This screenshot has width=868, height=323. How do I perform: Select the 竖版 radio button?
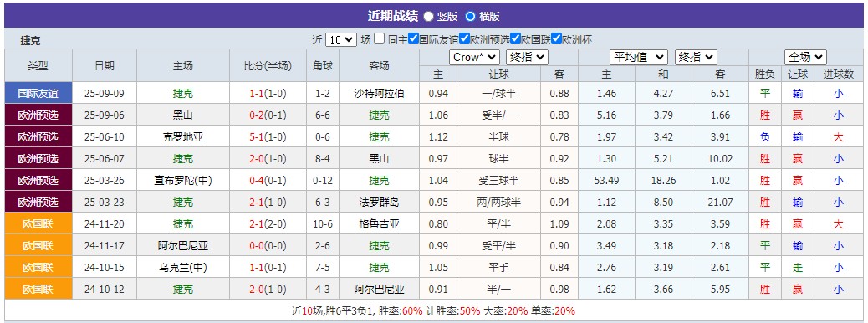(x=428, y=16)
